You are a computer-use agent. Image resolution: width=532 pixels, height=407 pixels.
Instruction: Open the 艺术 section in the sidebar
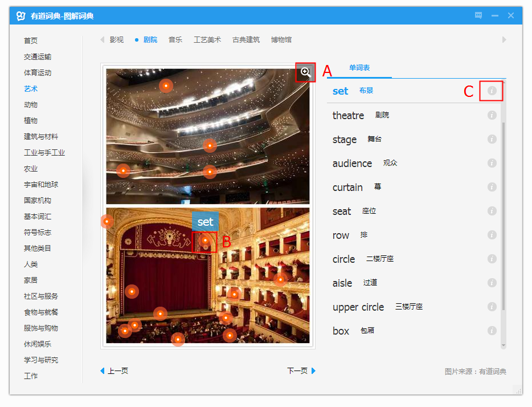31,88
